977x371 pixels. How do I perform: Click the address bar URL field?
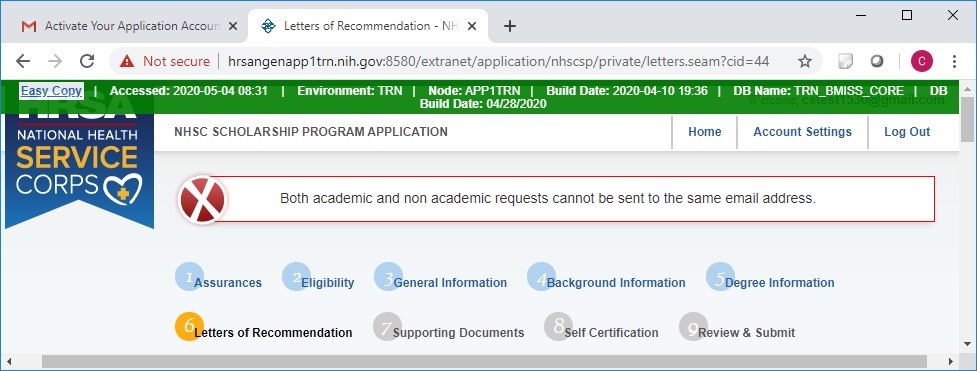498,61
